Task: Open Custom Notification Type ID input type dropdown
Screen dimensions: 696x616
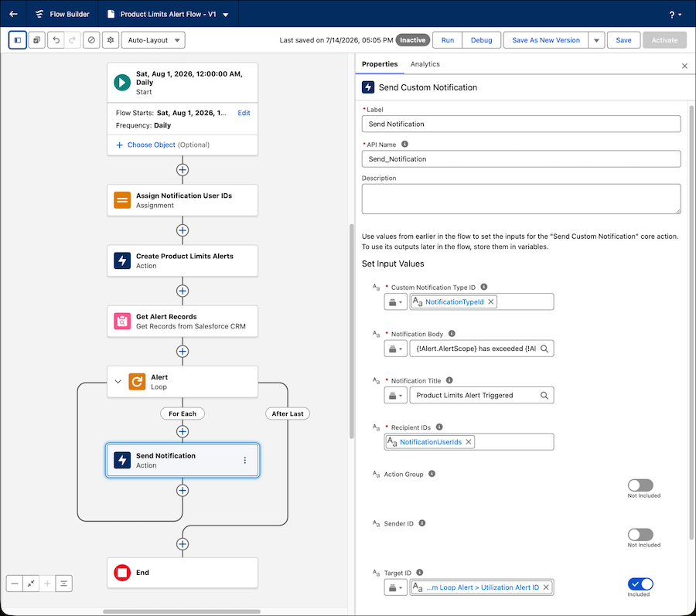Action: click(x=395, y=302)
